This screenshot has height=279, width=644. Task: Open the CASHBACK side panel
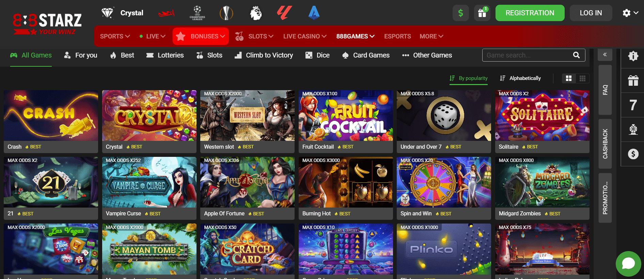pyautogui.click(x=605, y=144)
